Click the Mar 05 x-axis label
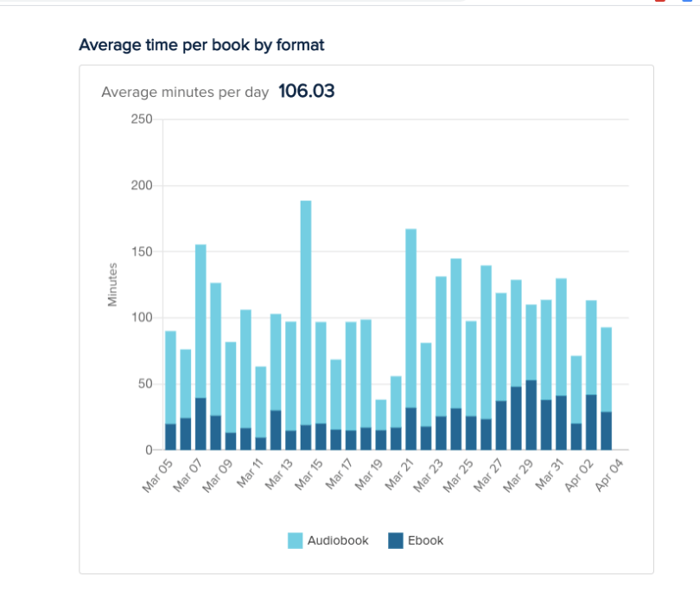This screenshot has width=700, height=593. pyautogui.click(x=159, y=474)
